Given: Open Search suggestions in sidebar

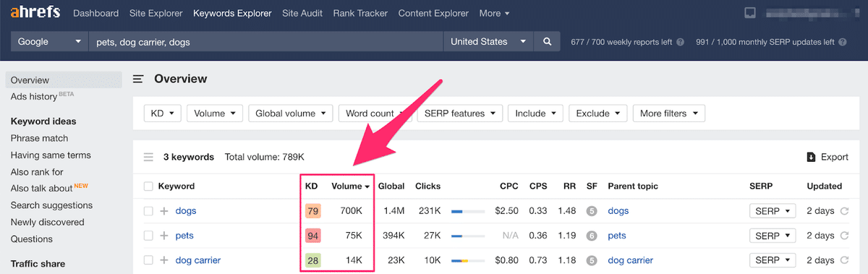Looking at the screenshot, I should (51, 205).
